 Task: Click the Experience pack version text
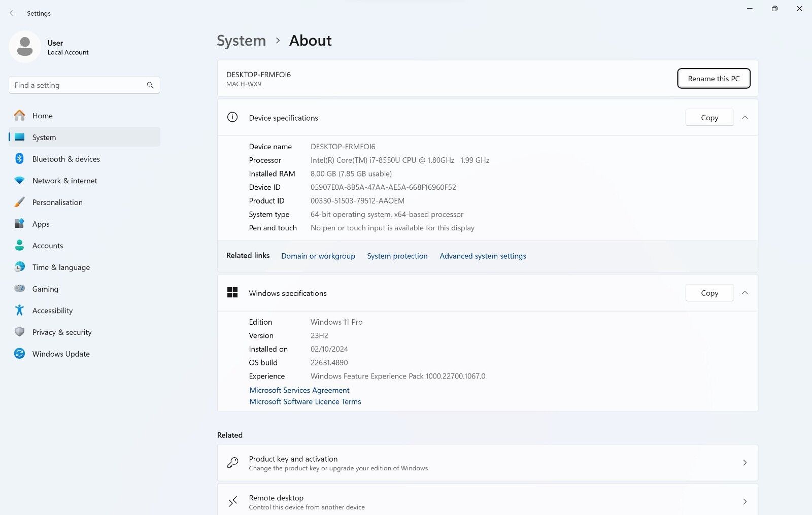click(x=398, y=376)
